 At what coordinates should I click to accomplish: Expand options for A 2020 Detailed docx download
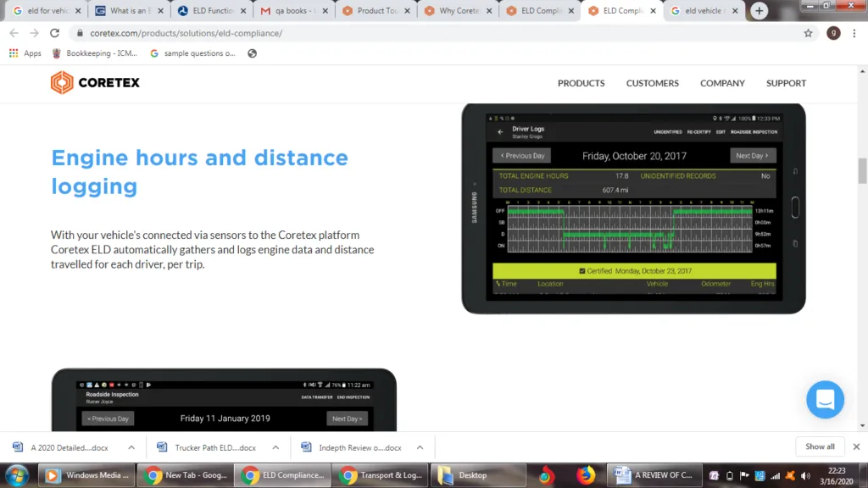(131, 447)
